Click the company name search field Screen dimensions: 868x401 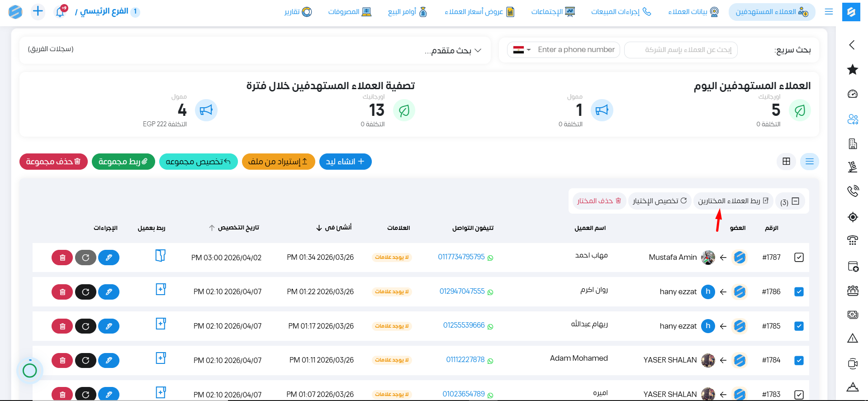pos(681,50)
